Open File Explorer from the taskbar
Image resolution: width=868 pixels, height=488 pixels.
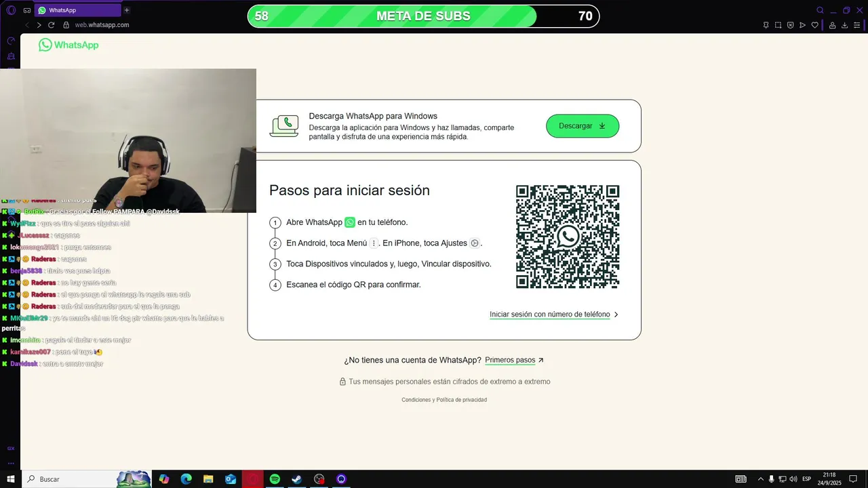(208, 479)
